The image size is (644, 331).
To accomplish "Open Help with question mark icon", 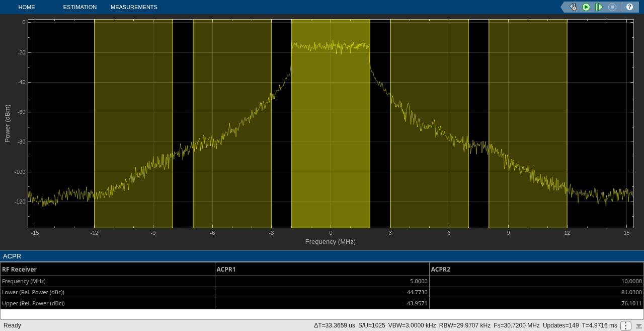I will click(629, 7).
